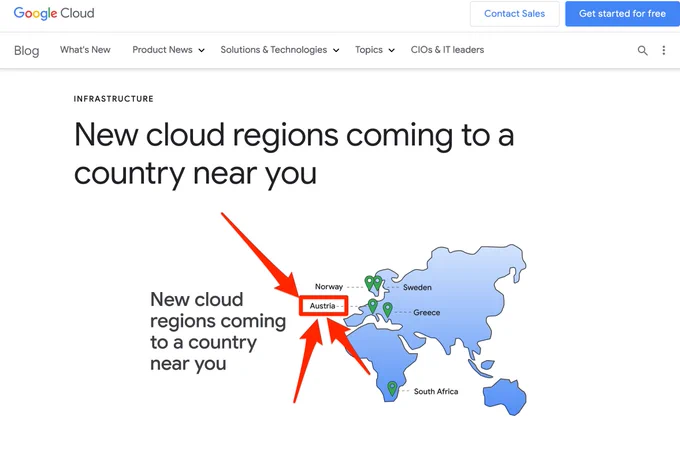
Task: Click the South Africa map label
Action: [436, 391]
